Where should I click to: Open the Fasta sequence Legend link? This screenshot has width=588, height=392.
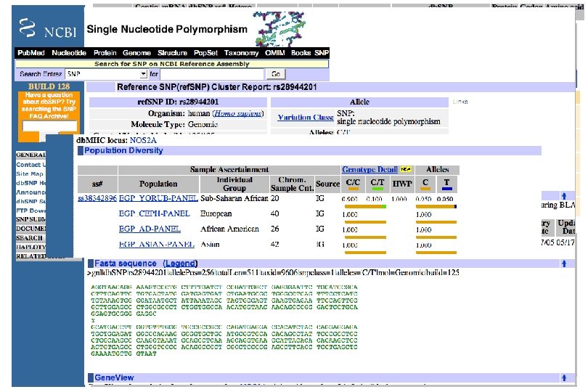[180, 264]
